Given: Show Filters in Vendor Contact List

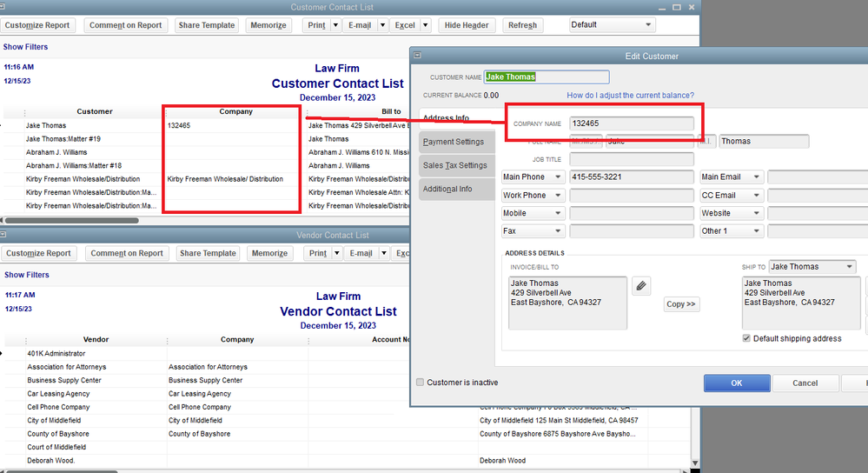Looking at the screenshot, I should 27,275.
